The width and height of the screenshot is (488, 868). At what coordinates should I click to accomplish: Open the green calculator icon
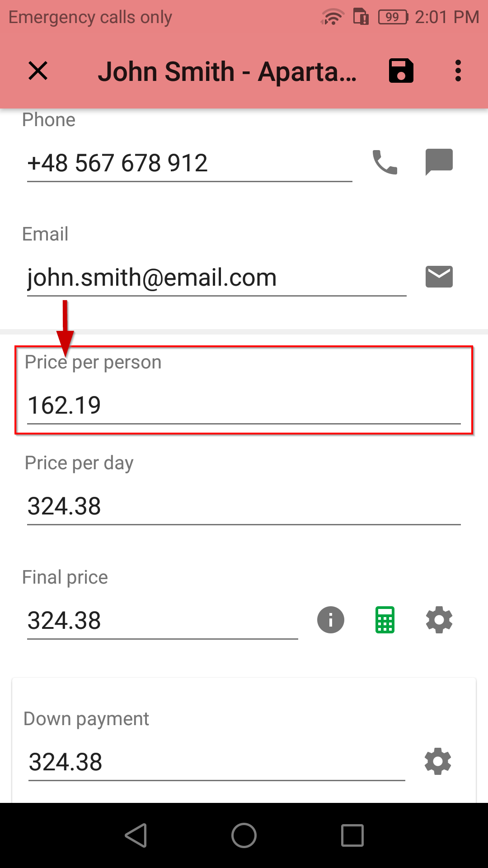click(x=385, y=620)
